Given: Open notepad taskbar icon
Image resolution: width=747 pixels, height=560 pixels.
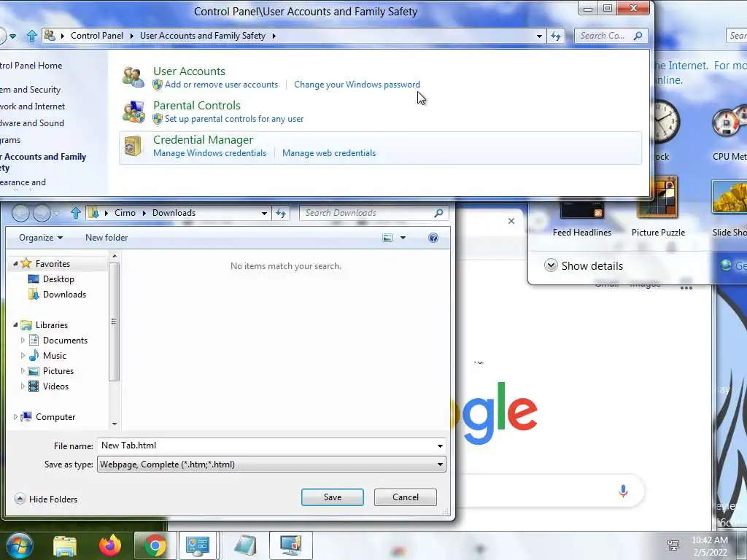Looking at the screenshot, I should click(245, 545).
